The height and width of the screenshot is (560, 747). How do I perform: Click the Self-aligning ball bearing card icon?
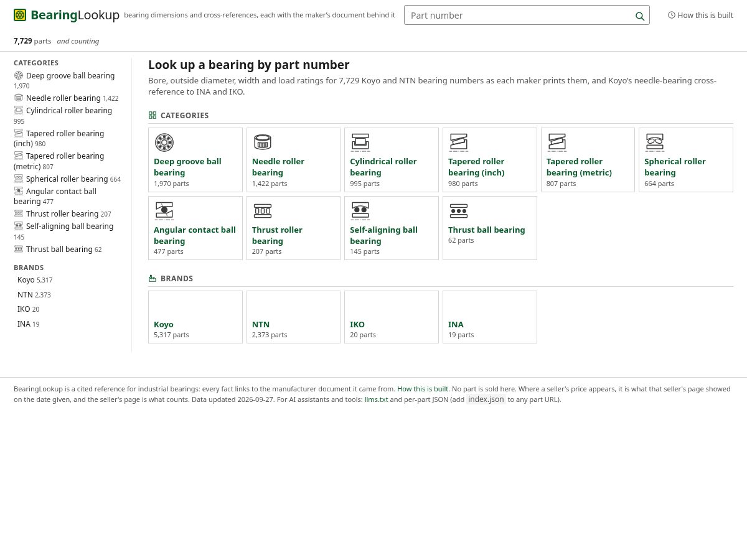(360, 211)
